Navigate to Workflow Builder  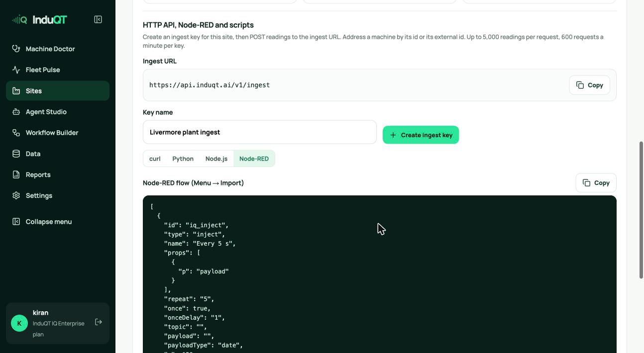[x=58, y=133]
